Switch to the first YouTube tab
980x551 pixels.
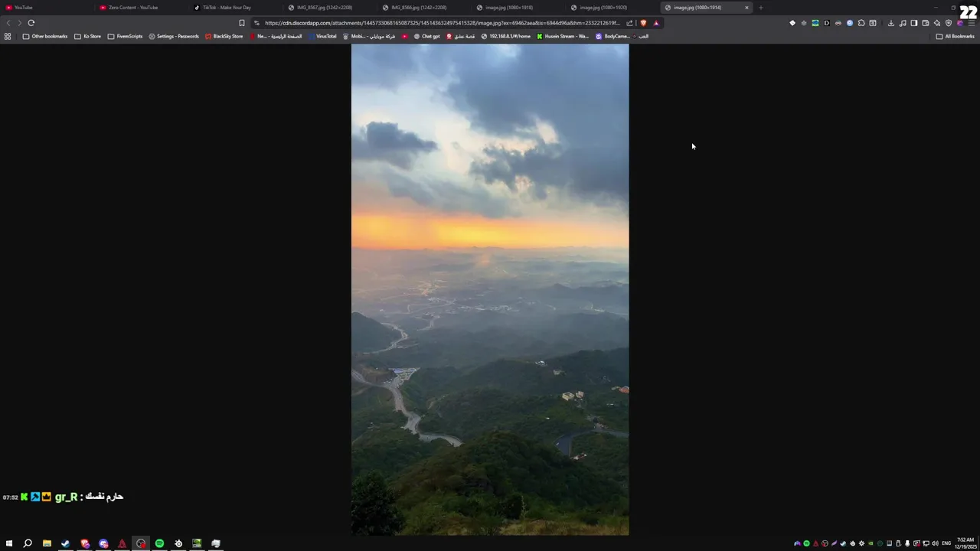click(46, 8)
